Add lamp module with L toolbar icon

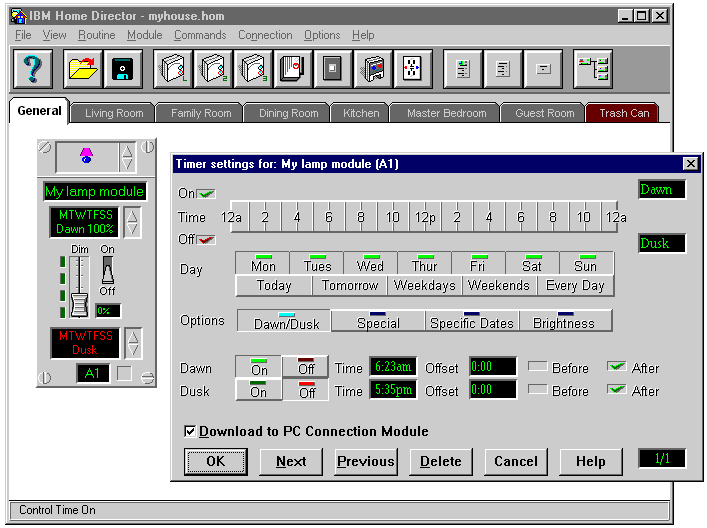pos(173,69)
